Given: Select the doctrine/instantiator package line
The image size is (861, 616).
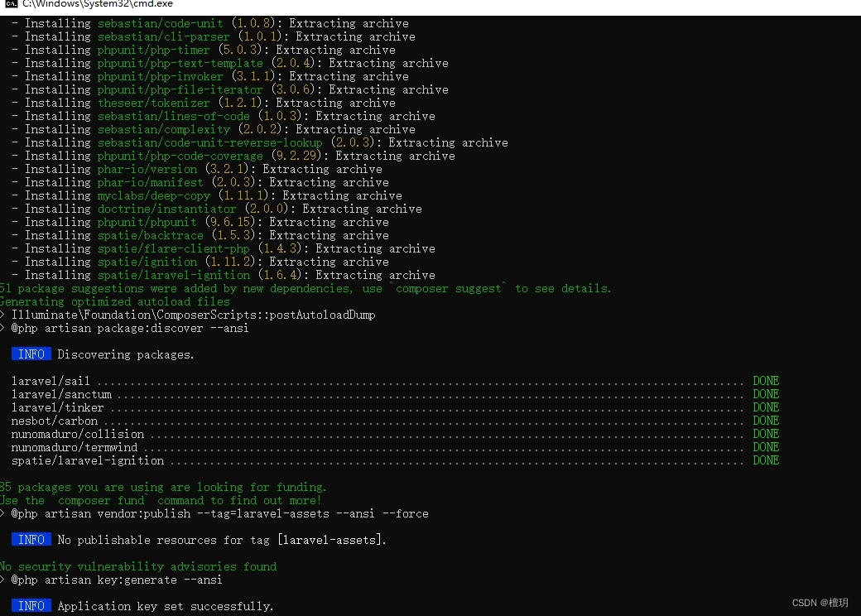Looking at the screenshot, I should coord(166,208).
